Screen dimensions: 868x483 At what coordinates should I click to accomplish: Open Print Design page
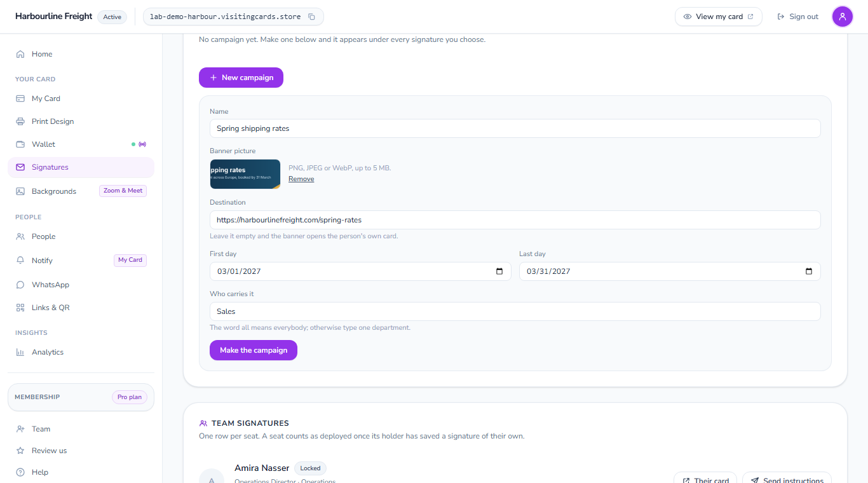click(81, 121)
